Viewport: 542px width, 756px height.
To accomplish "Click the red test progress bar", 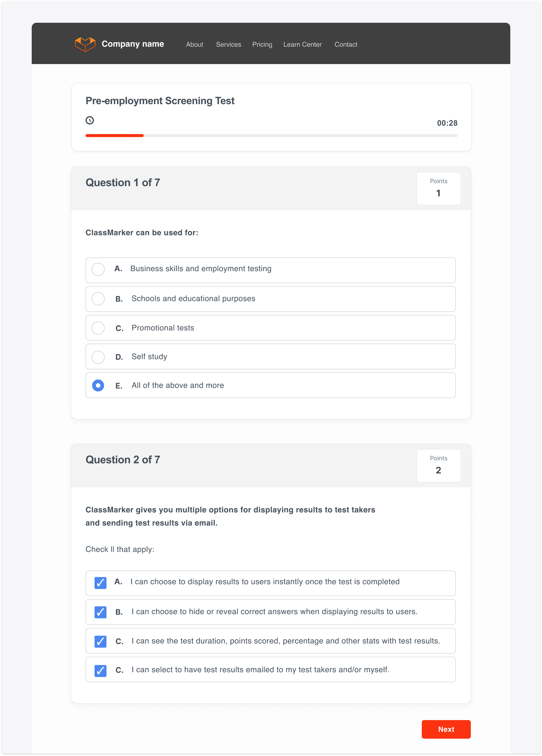I will [x=115, y=136].
